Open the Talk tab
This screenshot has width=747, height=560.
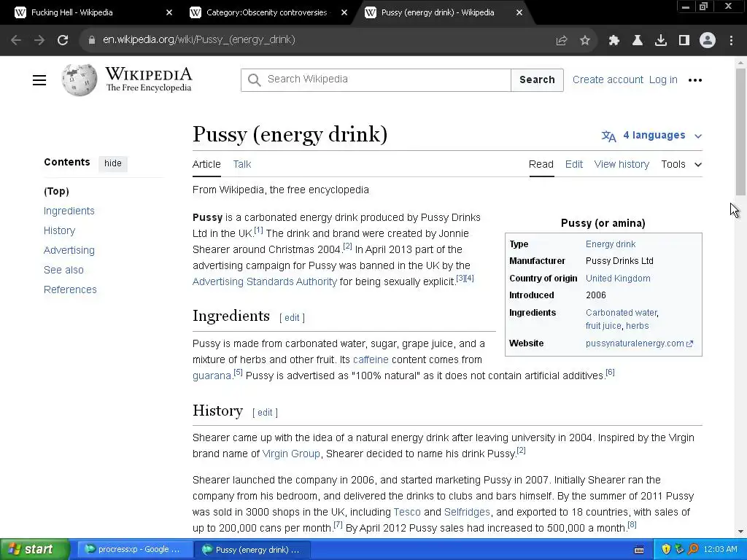pyautogui.click(x=242, y=164)
